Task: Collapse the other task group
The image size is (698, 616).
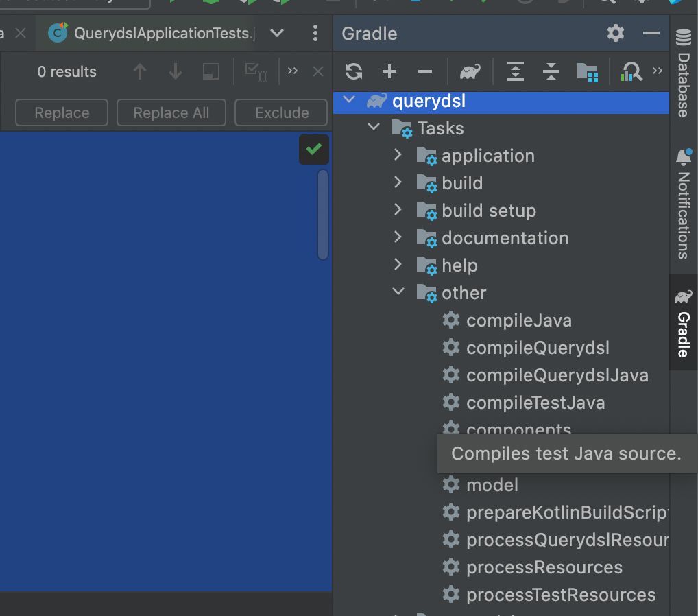Action: point(398,292)
